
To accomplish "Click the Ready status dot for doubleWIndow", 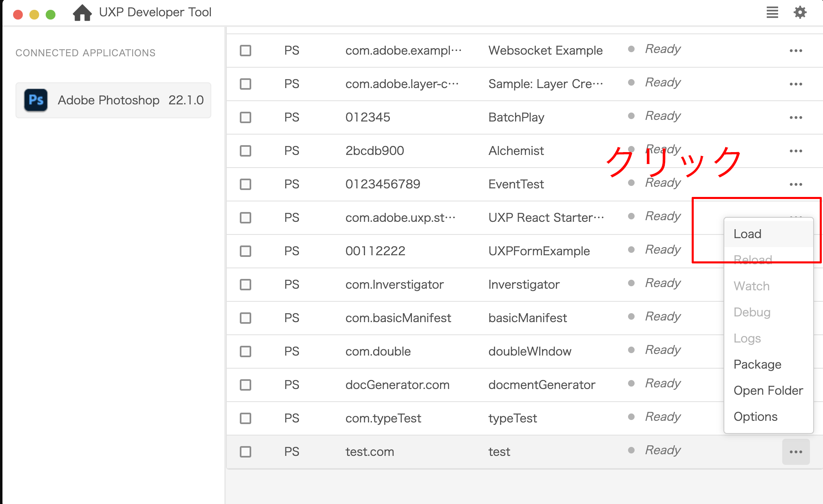I will tap(631, 350).
